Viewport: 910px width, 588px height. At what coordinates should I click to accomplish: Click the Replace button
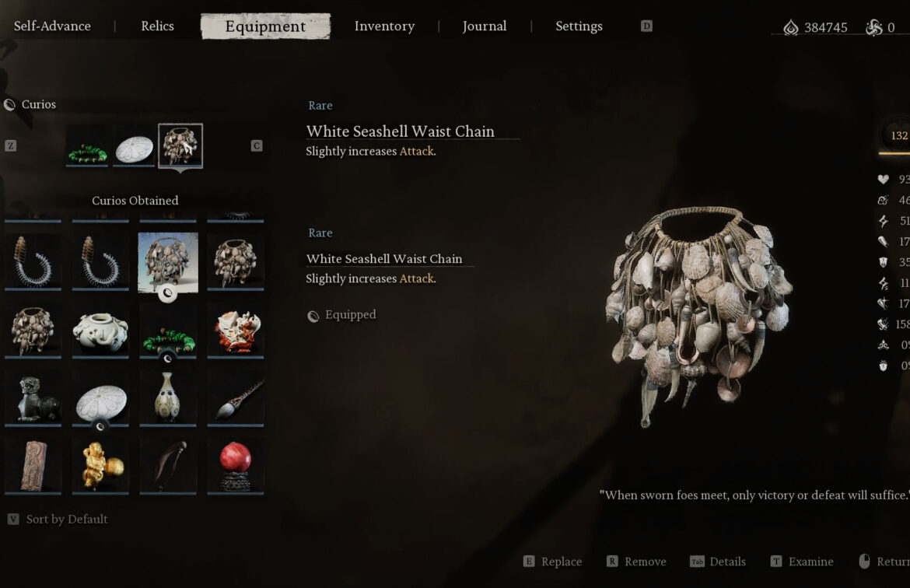click(x=552, y=562)
